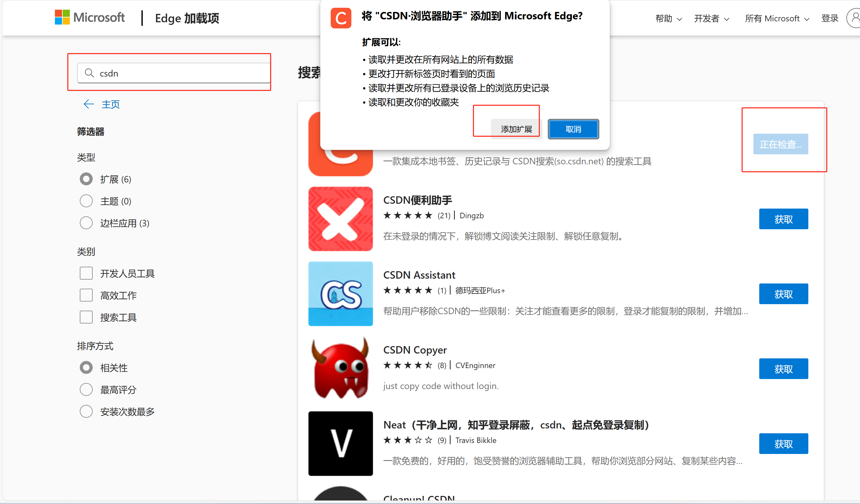860x504 pixels.
Task: Open the CSDN Copyer red devil icon
Action: (x=340, y=368)
